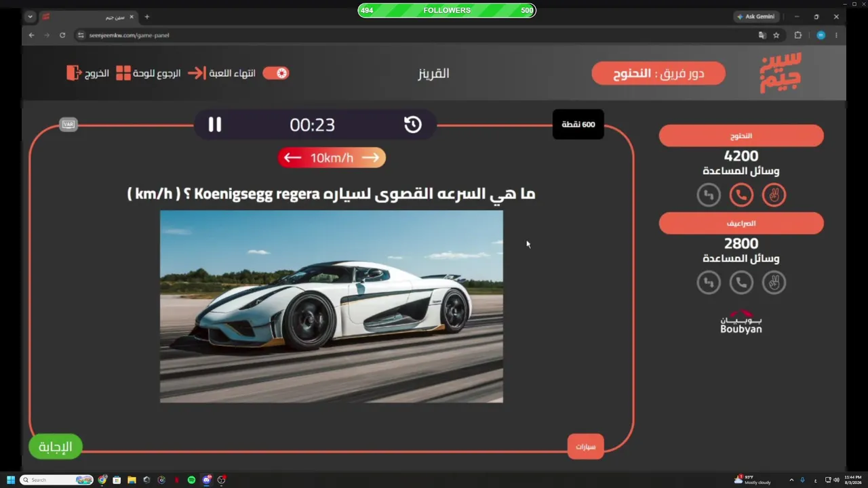Open the Windows Start menu
This screenshot has height=488, width=868.
[11, 480]
